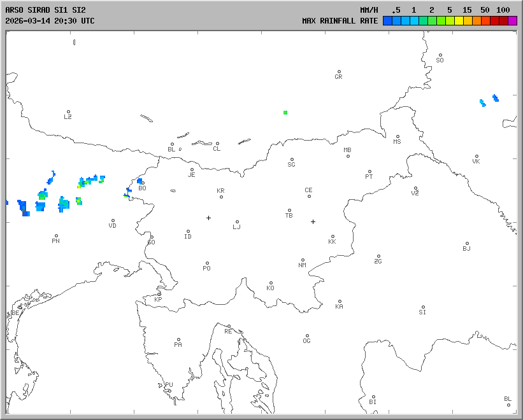Click the ARSO SIRAD SI1 SI2 title
The image size is (523, 420).
point(45,10)
